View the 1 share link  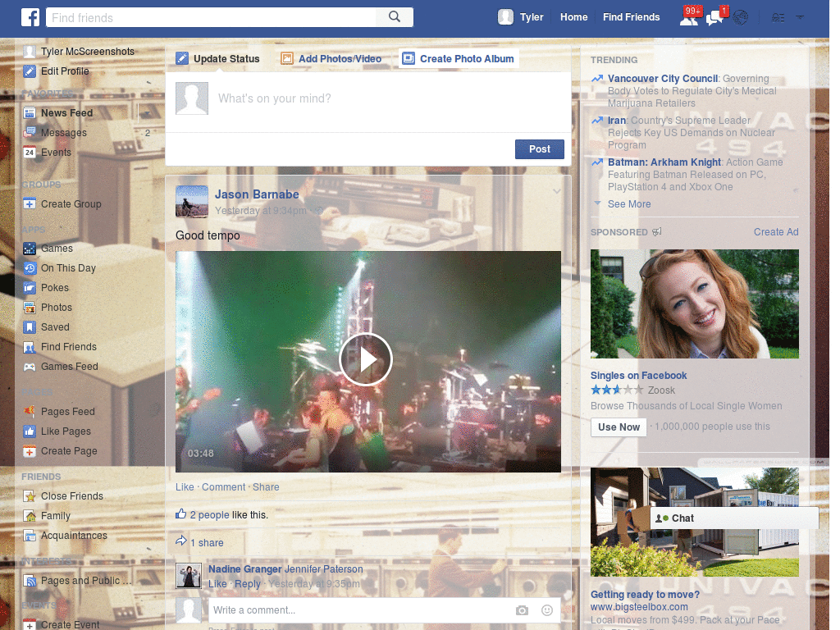[x=207, y=543]
